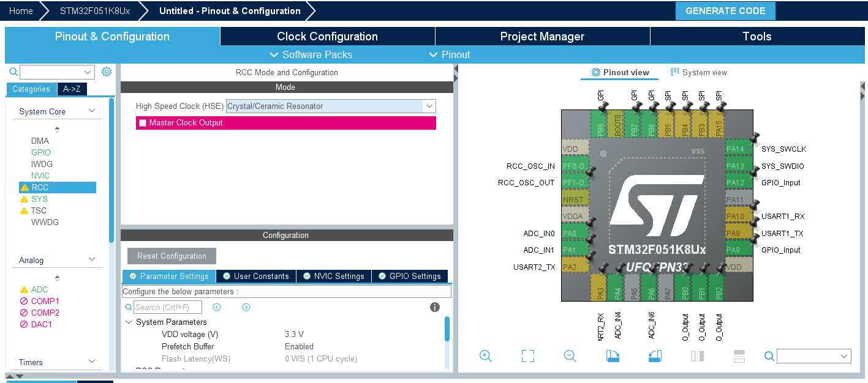Rotate chip counter-clockwise icon
This screenshot has width=868, height=383.
pyautogui.click(x=655, y=355)
